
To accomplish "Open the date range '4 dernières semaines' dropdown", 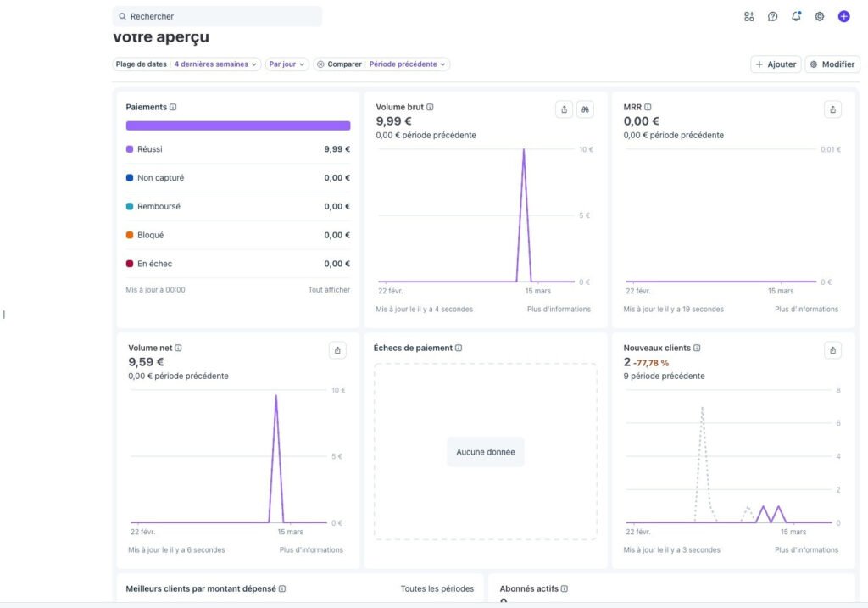I will [215, 64].
